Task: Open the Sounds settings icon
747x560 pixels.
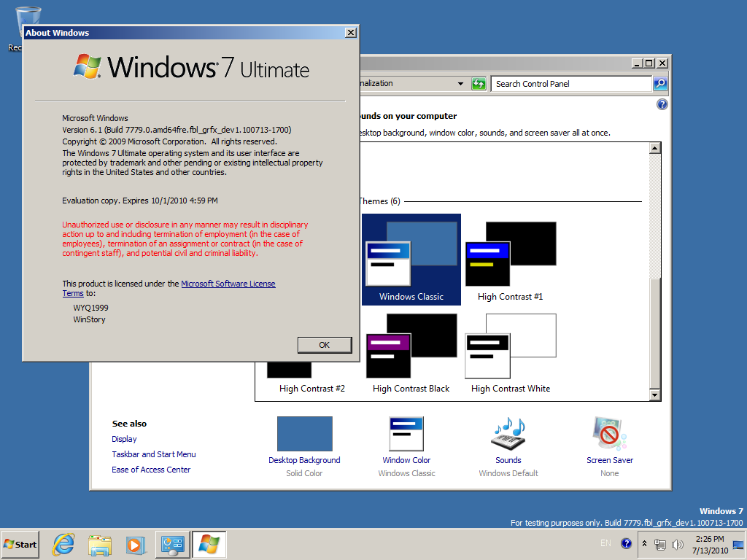Action: coord(508,434)
